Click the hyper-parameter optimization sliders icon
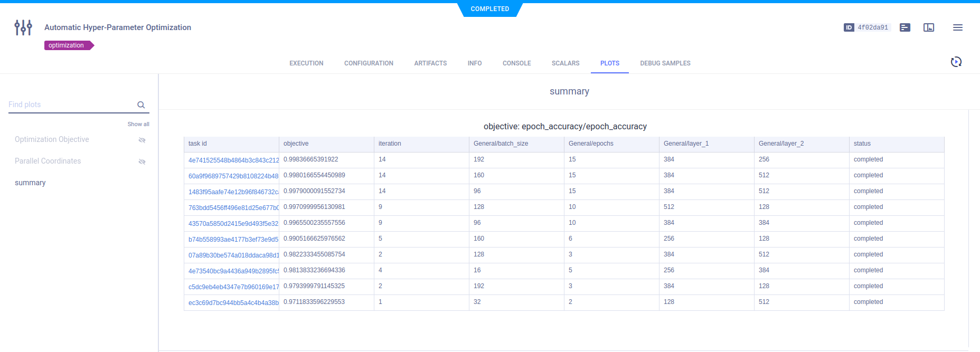980x352 pixels. (x=23, y=27)
